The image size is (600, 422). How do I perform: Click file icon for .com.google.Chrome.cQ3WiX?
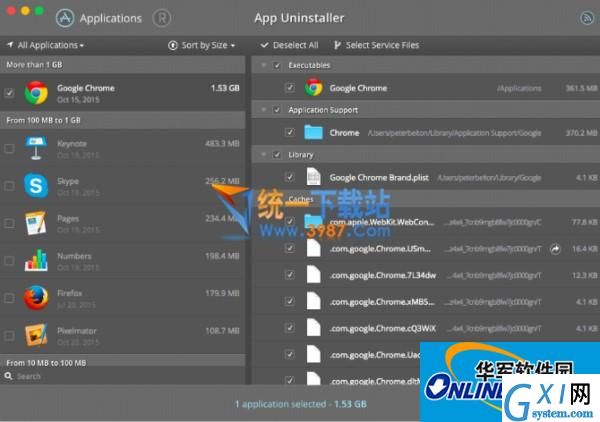(x=313, y=328)
